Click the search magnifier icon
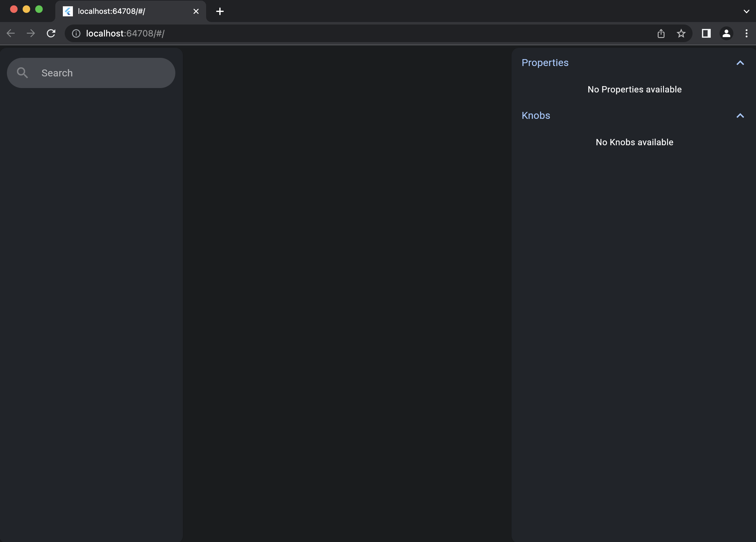The image size is (756, 542). [x=22, y=73]
